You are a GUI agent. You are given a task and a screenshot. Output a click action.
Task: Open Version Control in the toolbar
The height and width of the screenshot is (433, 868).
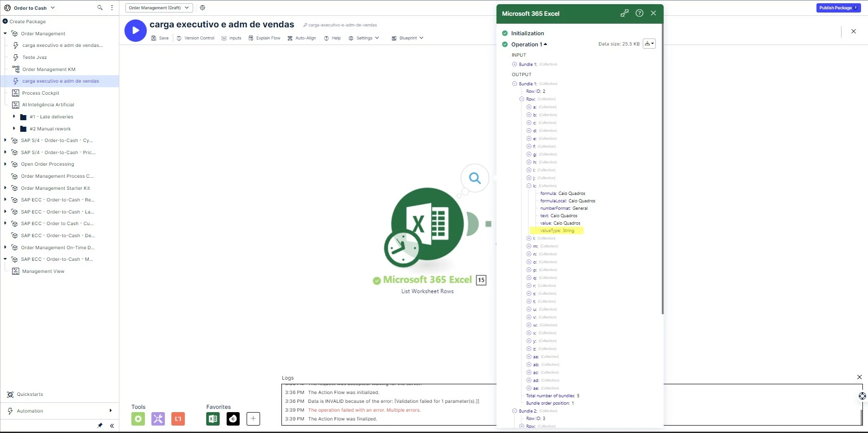pyautogui.click(x=196, y=38)
